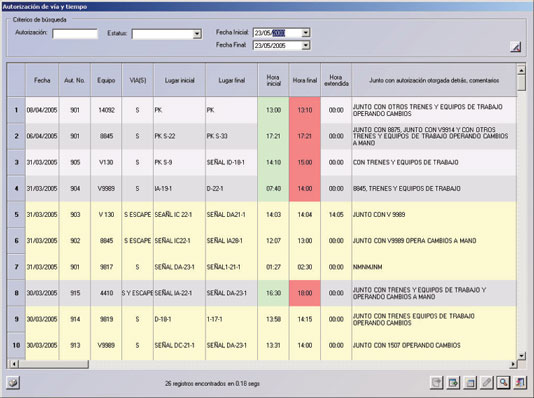Select row header 10
The width and height of the screenshot is (534, 398).
(x=16, y=345)
